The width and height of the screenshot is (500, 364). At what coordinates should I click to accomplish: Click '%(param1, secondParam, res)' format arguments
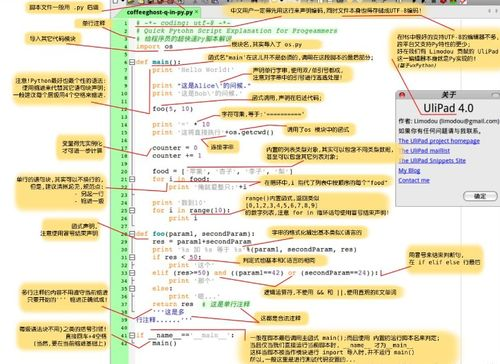click(301, 249)
